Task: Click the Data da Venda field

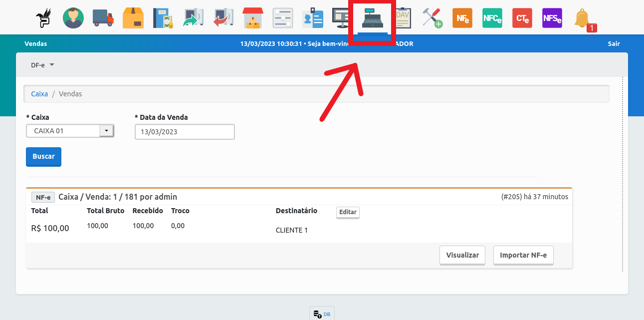Action: click(x=185, y=132)
